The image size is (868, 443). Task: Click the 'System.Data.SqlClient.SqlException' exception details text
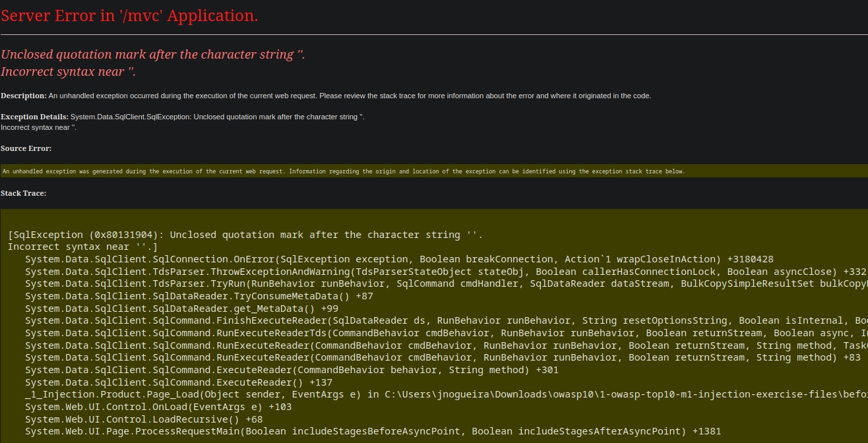218,117
